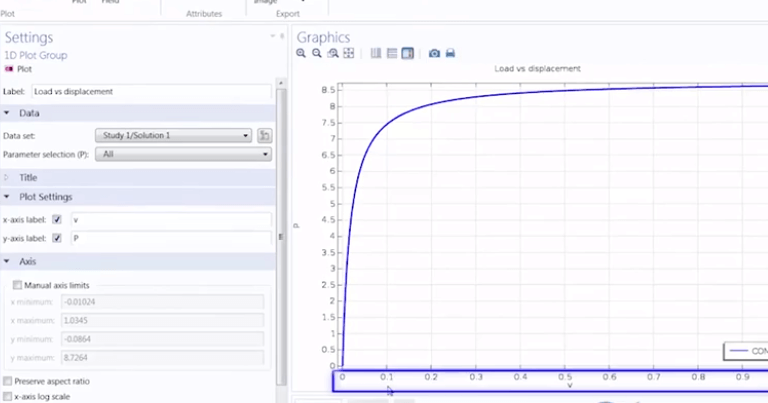Toggle the Show Legends toolbar icon
Screen dimensions: 768x403
coord(408,53)
